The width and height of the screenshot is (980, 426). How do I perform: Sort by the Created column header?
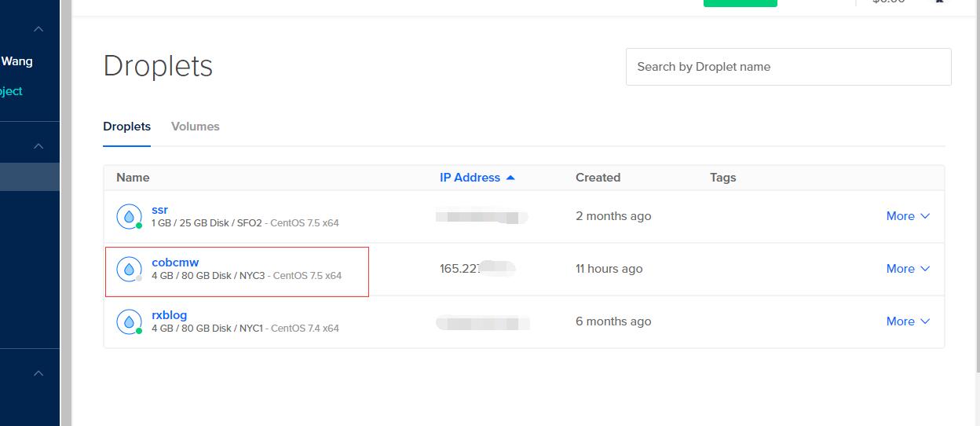[x=598, y=178]
